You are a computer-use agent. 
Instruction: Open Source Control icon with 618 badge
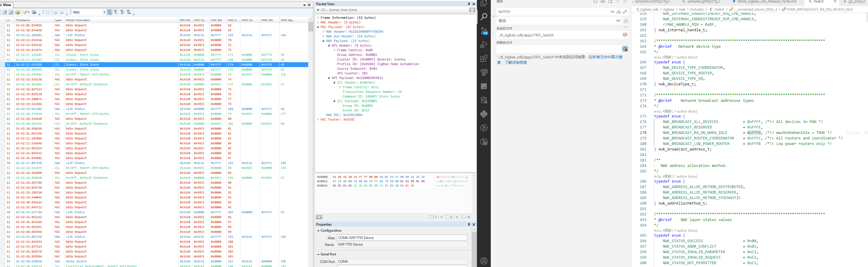(x=484, y=31)
